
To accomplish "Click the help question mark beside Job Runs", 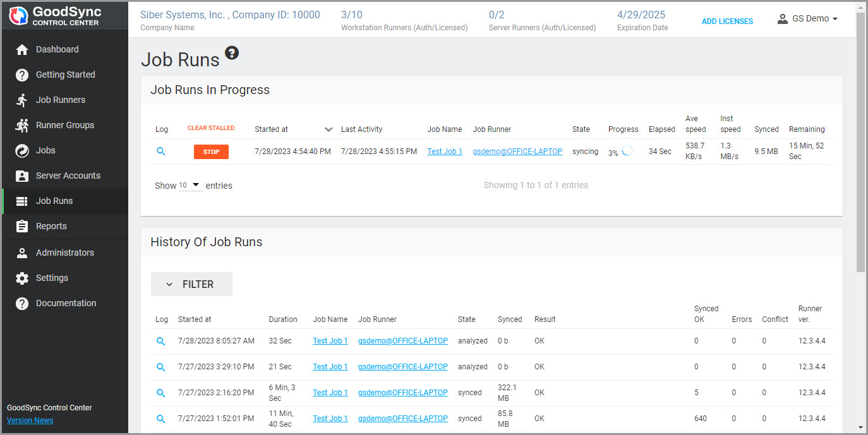I will pos(232,54).
